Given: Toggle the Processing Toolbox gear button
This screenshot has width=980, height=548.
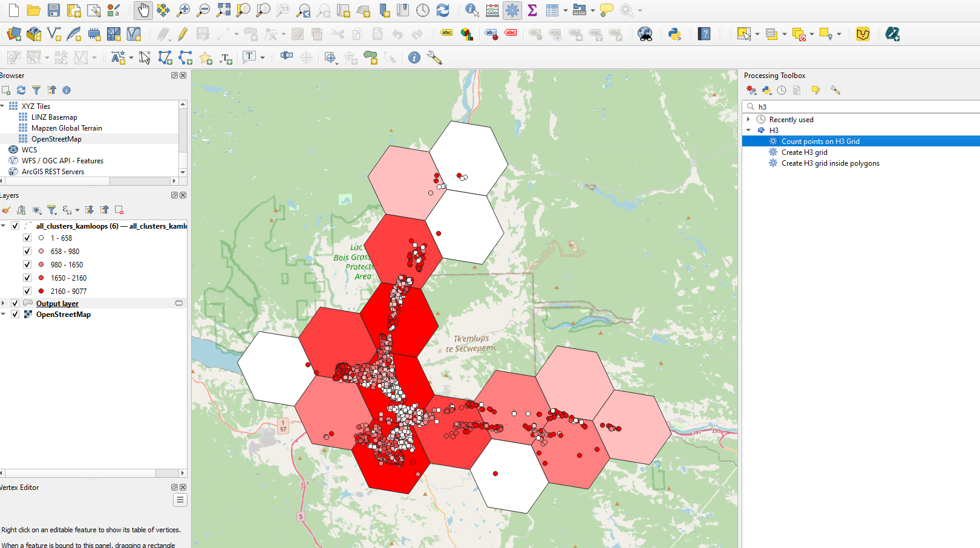Looking at the screenshot, I should pyautogui.click(x=512, y=10).
